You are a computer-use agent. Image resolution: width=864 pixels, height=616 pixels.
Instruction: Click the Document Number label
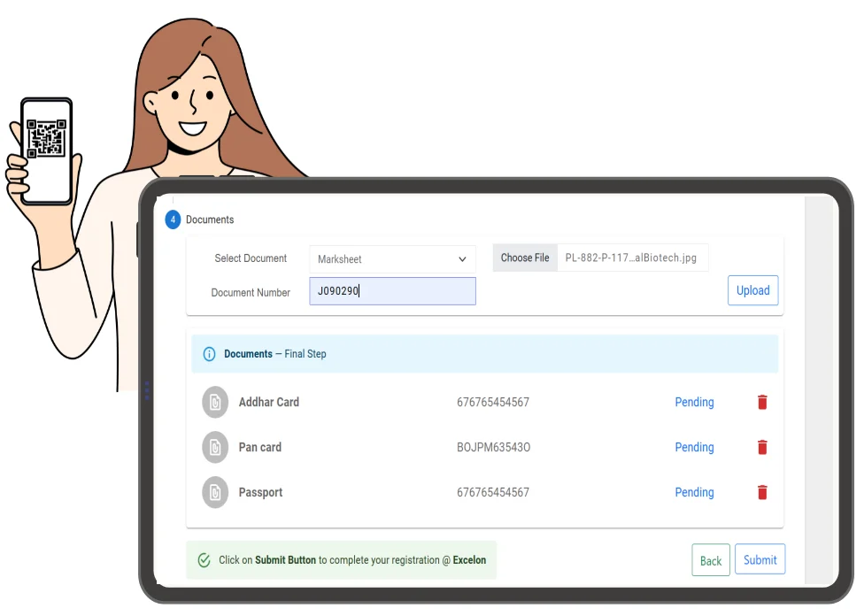click(251, 293)
